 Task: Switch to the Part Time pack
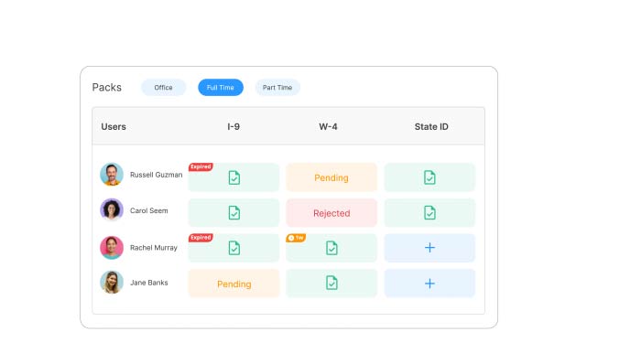pyautogui.click(x=277, y=87)
